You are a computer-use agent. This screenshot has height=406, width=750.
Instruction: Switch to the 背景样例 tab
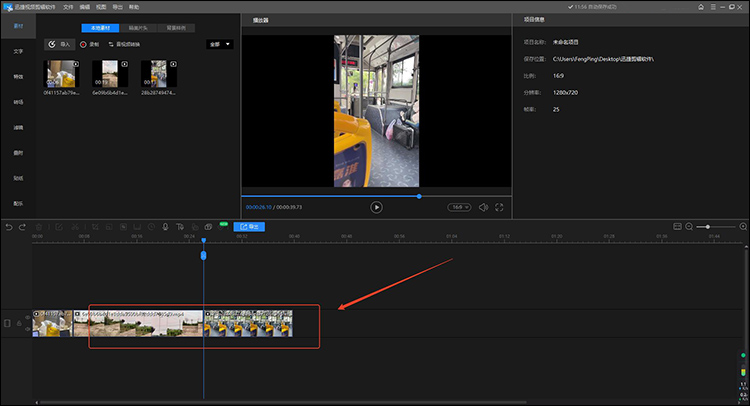pos(176,28)
